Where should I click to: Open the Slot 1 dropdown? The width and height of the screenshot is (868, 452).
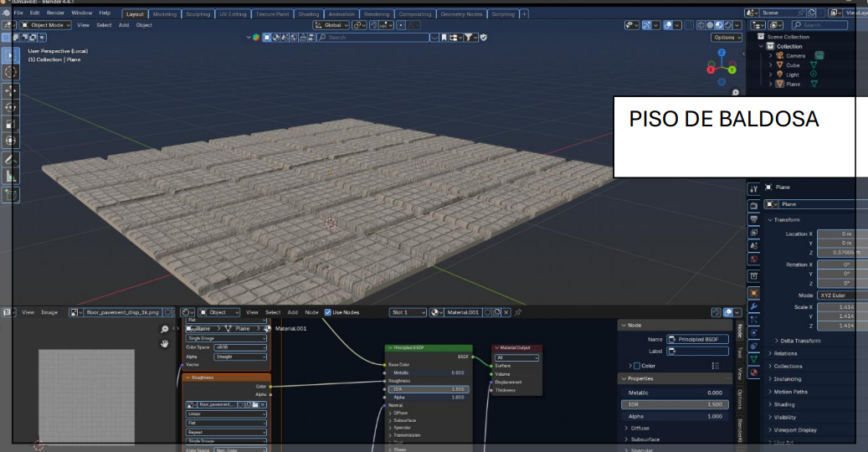(x=408, y=312)
